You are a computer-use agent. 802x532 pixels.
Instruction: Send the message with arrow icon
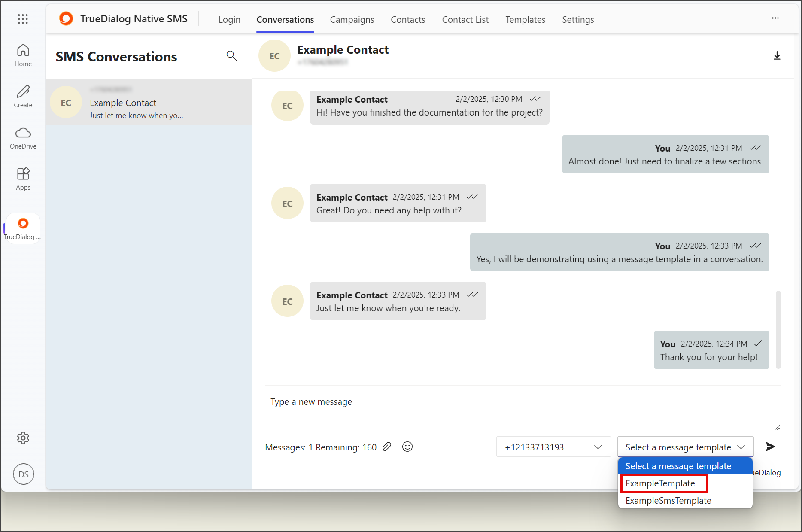[771, 447]
